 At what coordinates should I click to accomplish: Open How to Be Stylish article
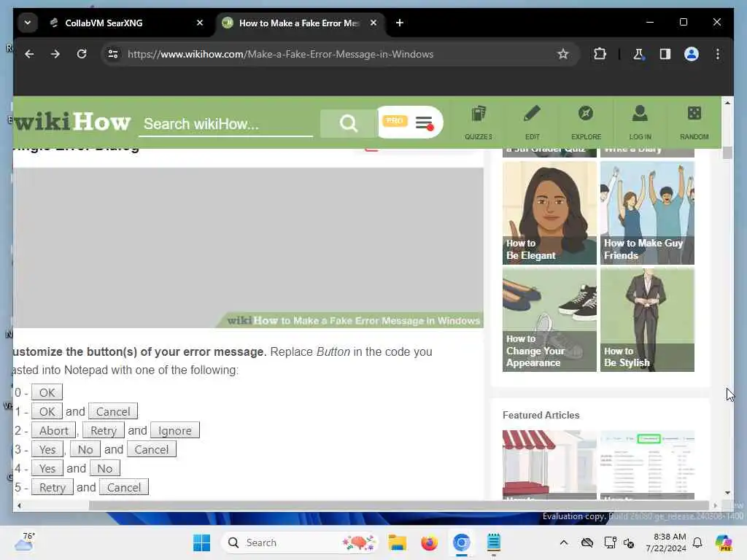tap(647, 319)
